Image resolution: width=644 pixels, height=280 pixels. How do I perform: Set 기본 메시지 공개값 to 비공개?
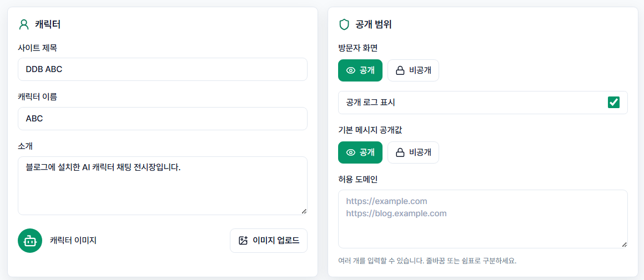pos(413,152)
